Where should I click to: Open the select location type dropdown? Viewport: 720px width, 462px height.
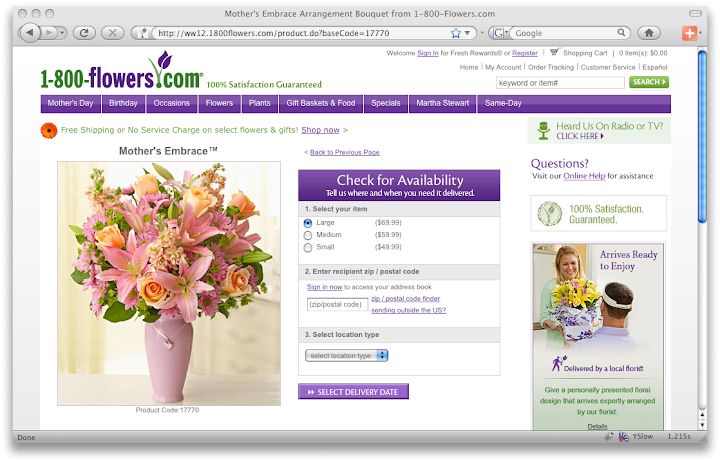click(347, 355)
